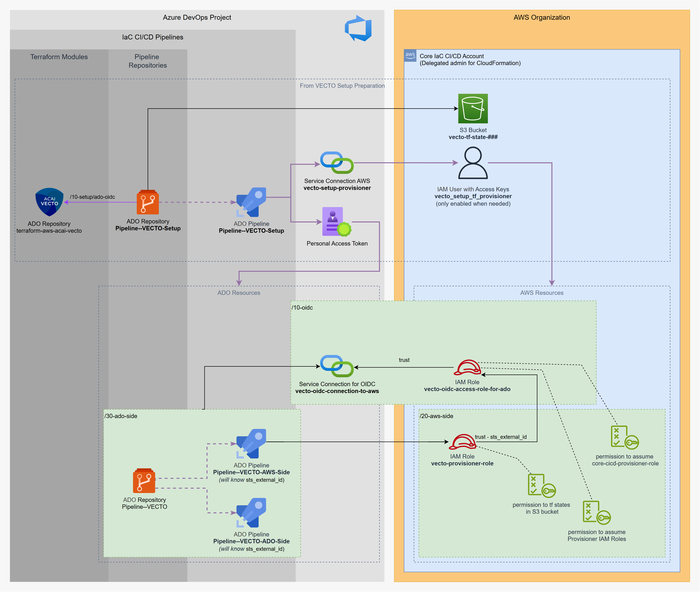
Task: Click the vecto-oidc-access-role-for-ado IAM role icon
Action: 467,367
